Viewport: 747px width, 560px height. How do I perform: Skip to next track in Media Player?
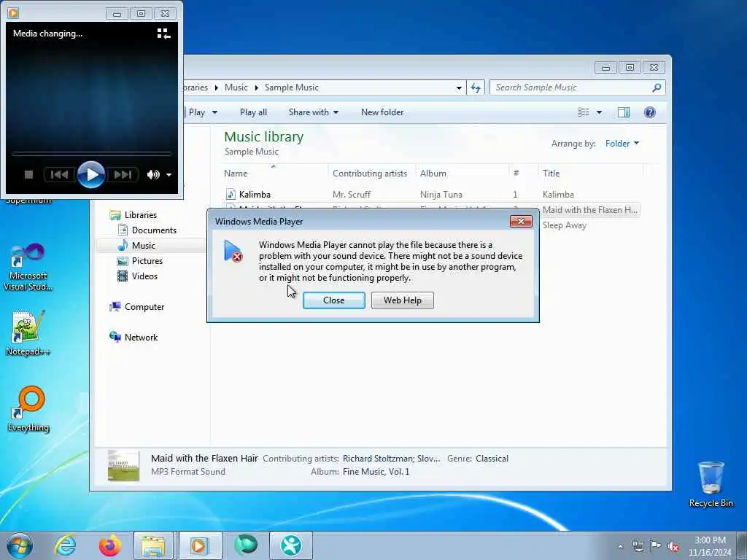coord(123,175)
